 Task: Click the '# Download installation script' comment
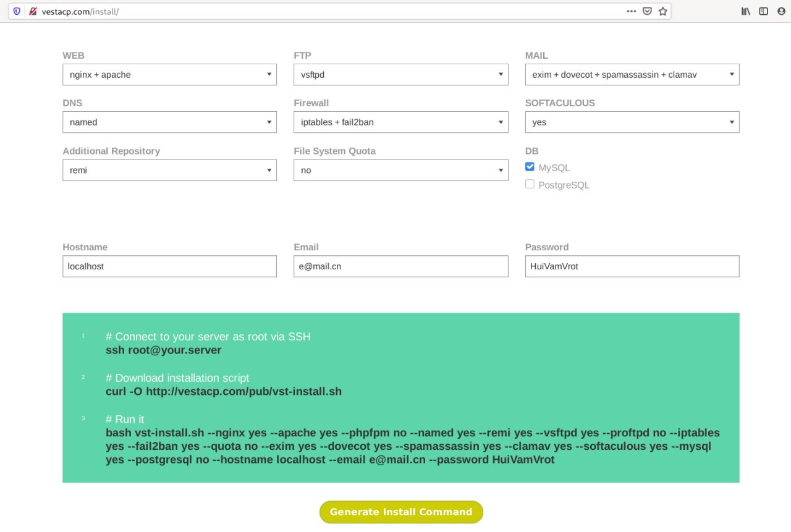(177, 378)
